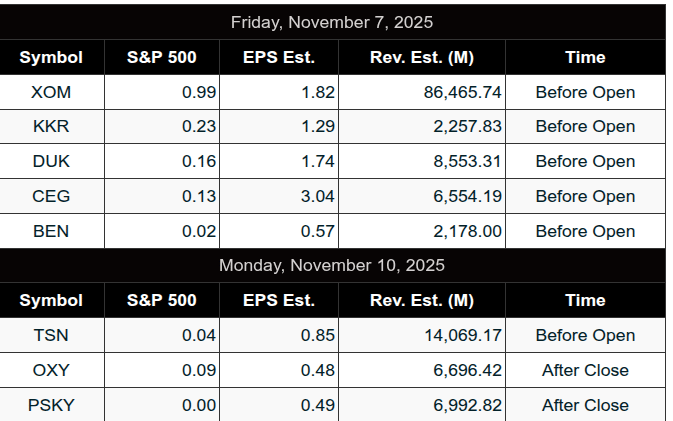Click CEG EPS estimate 3.04
The image size is (673, 421).
(x=318, y=197)
